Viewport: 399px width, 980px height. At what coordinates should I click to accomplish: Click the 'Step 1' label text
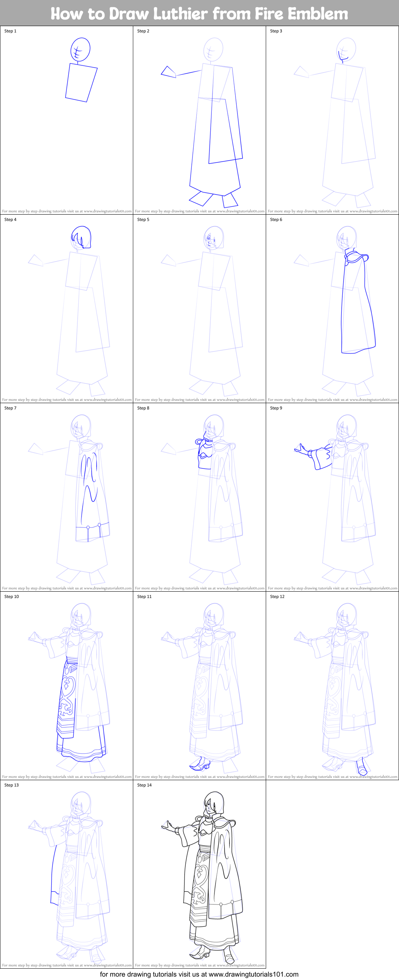pyautogui.click(x=10, y=31)
